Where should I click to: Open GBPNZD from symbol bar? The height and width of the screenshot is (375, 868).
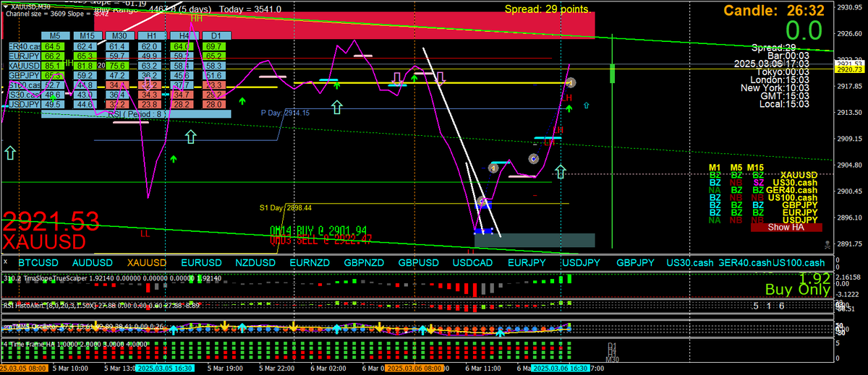pyautogui.click(x=364, y=263)
